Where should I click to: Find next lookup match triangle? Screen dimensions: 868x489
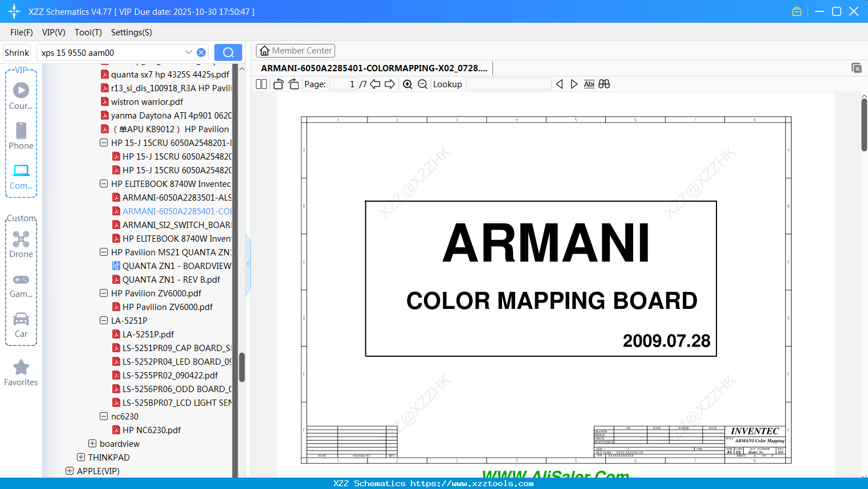click(574, 84)
